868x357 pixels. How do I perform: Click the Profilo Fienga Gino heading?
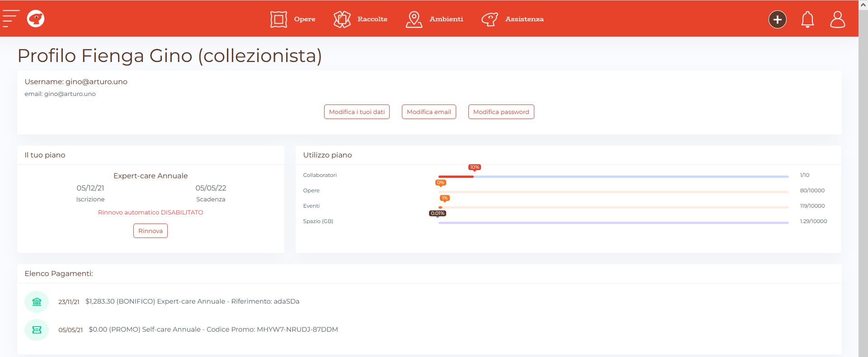170,56
